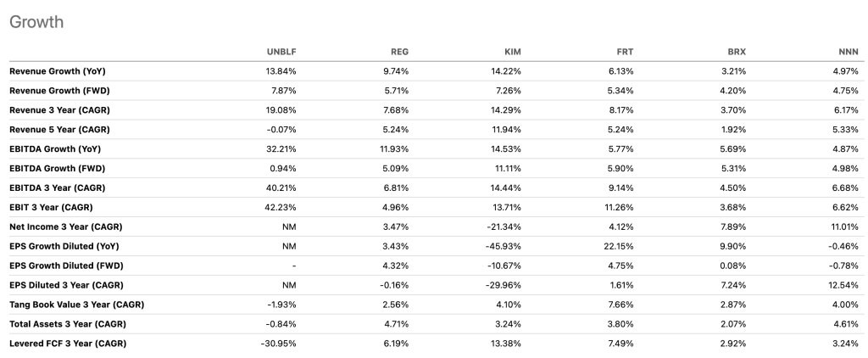Viewport: 868px width, 358px height.
Task: Select Revenue 3 Year (CAGR) label
Action: point(60,110)
